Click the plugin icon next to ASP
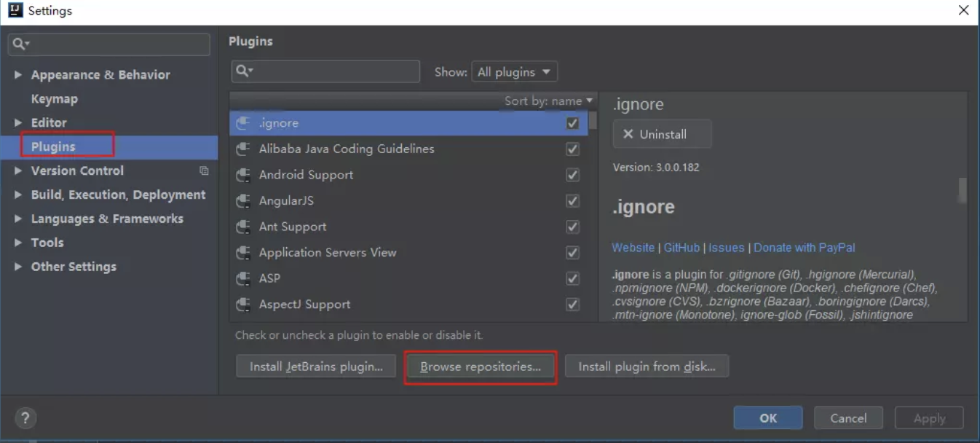This screenshot has height=443, width=980. [243, 278]
